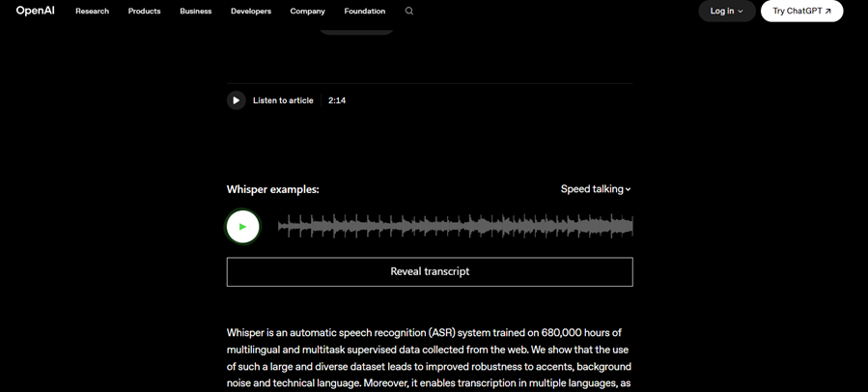Seek within the Whisper audio waveform

(455, 227)
